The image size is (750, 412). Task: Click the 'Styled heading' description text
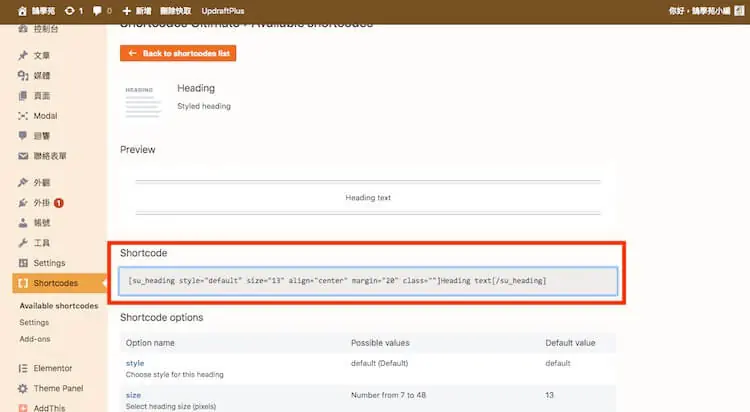click(204, 106)
